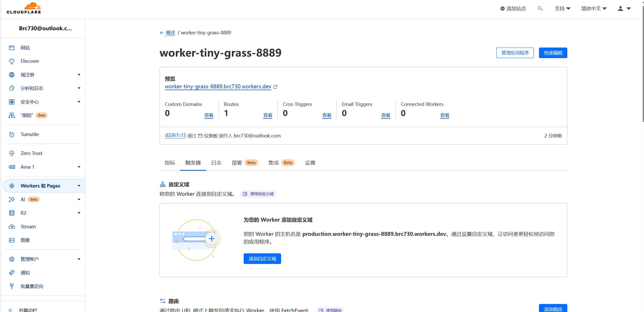Viewport: 644px width, 312px height.
Task: View Connected Workers via 查看 link
Action: click(x=445, y=115)
